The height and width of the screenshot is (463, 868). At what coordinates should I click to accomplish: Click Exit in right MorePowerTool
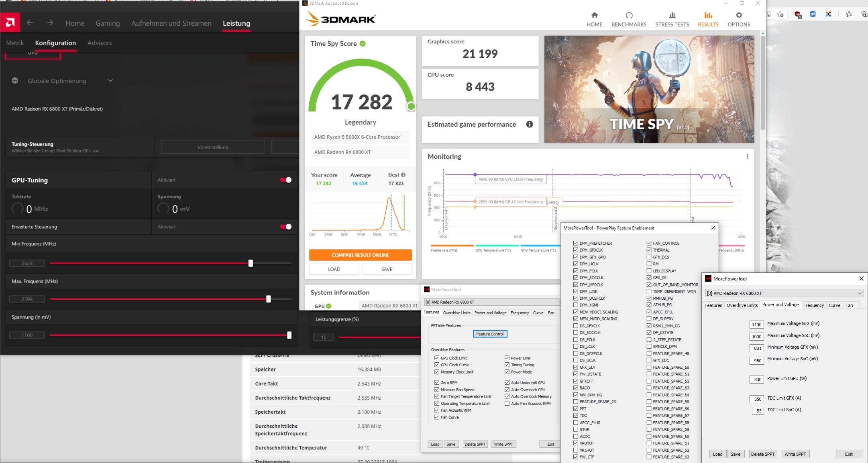pos(849,454)
